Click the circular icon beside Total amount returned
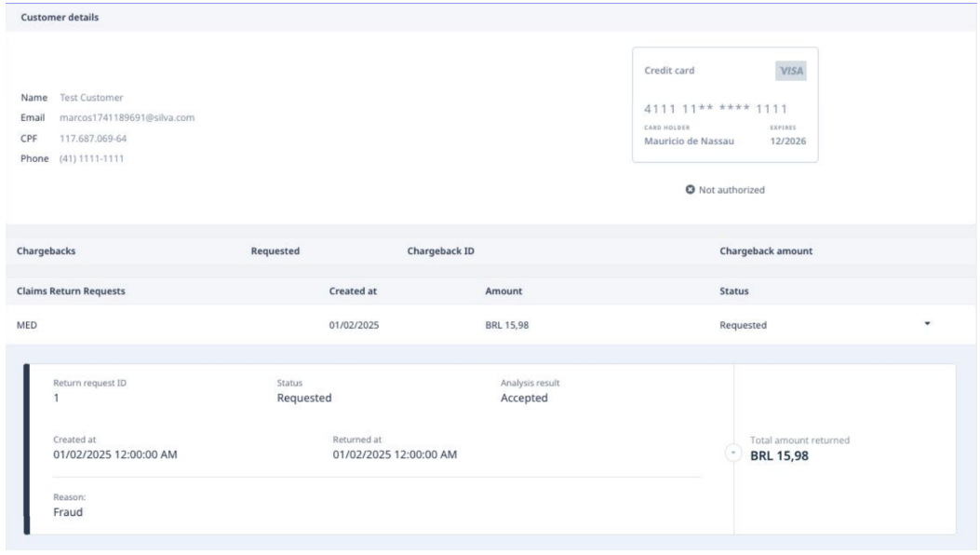This screenshot has width=980, height=555. (x=733, y=452)
